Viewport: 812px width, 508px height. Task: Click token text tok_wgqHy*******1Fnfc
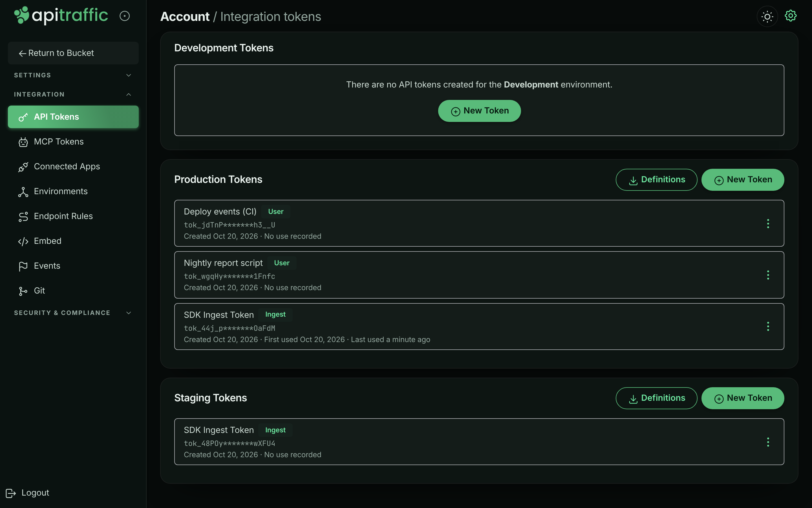coord(230,277)
